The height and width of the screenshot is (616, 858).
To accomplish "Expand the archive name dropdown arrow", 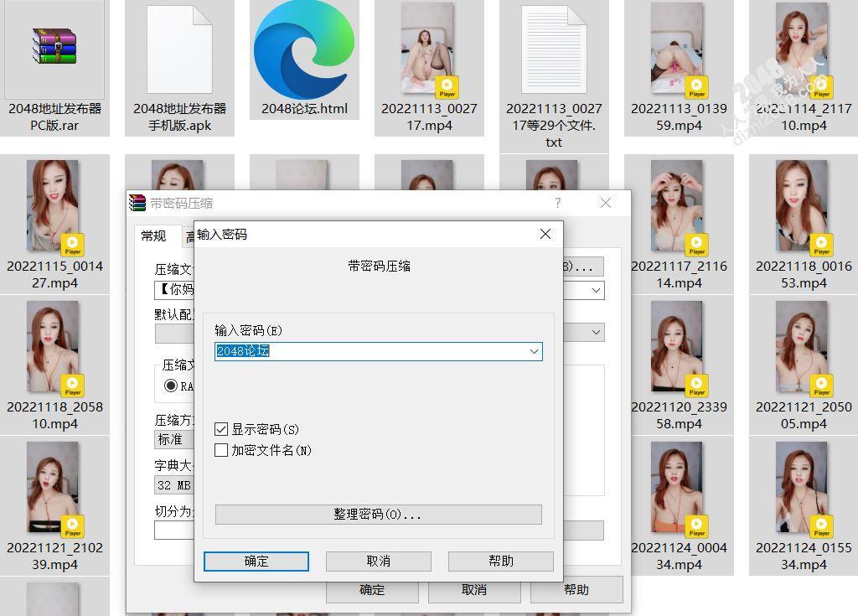I will tap(596, 290).
